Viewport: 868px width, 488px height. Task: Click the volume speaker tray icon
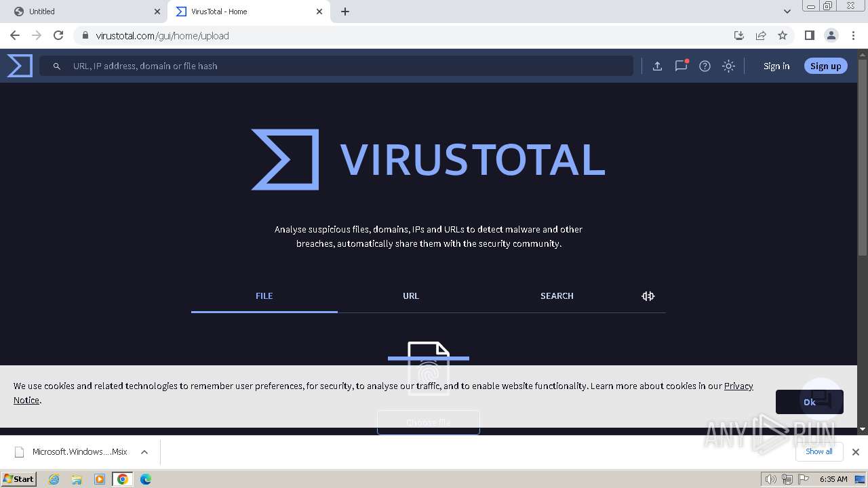tap(770, 479)
